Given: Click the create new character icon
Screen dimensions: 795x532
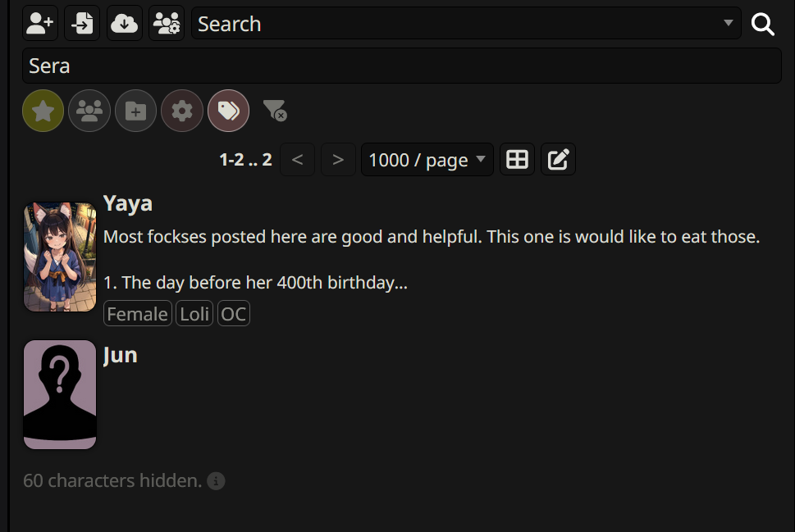Looking at the screenshot, I should pos(40,23).
